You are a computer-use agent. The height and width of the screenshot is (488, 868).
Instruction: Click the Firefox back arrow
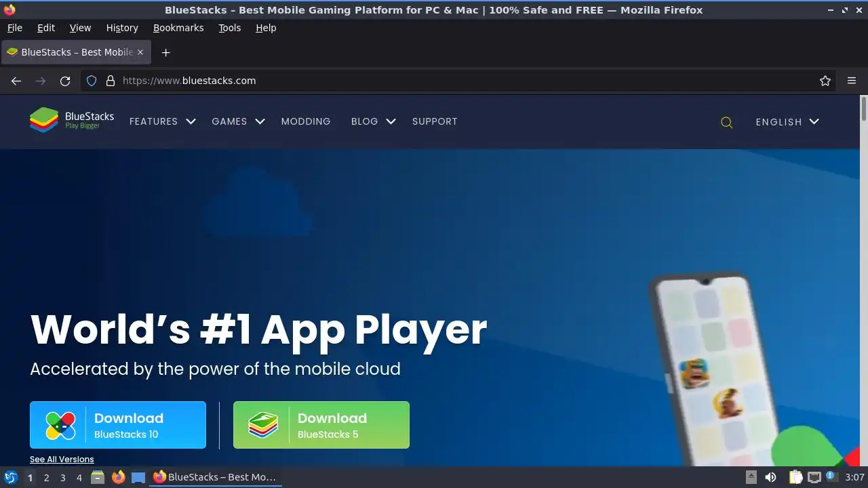16,81
